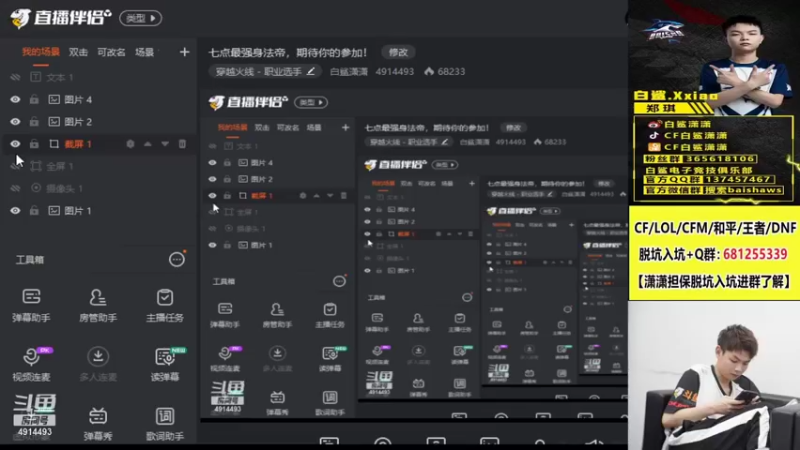This screenshot has width=800, height=450.
Task: Click the 工具箱 section heading
Action: (x=30, y=260)
